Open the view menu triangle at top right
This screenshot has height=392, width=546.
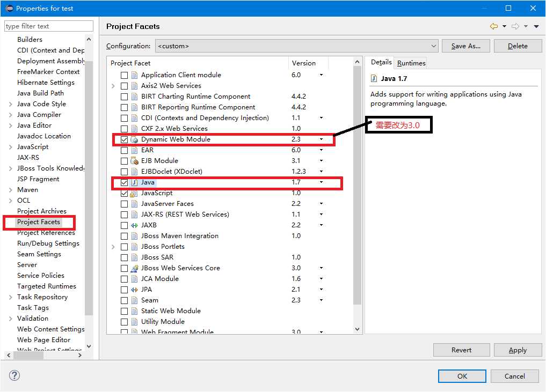coord(536,26)
